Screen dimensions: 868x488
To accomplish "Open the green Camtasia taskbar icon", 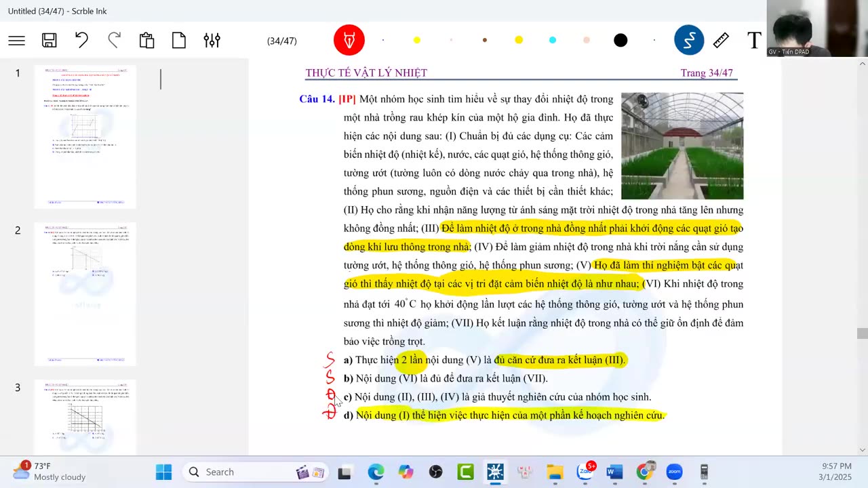I will click(465, 472).
